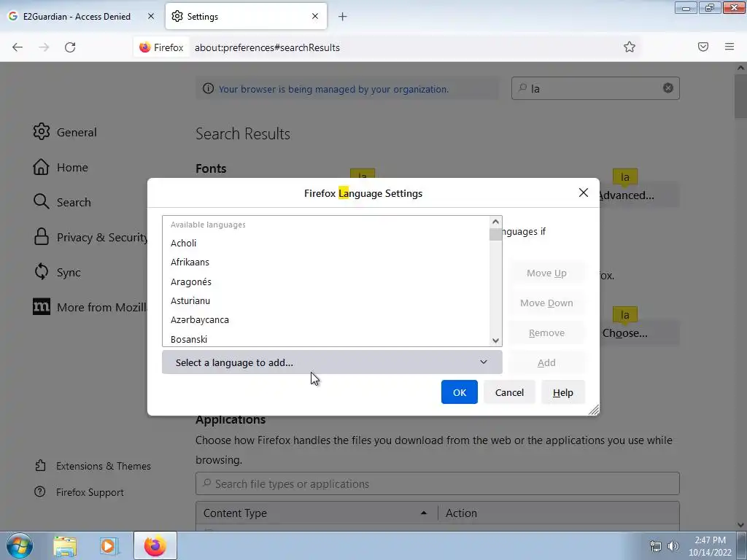Viewport: 747px width, 560px height.
Task: Open Firefox Support link
Action: click(79, 492)
